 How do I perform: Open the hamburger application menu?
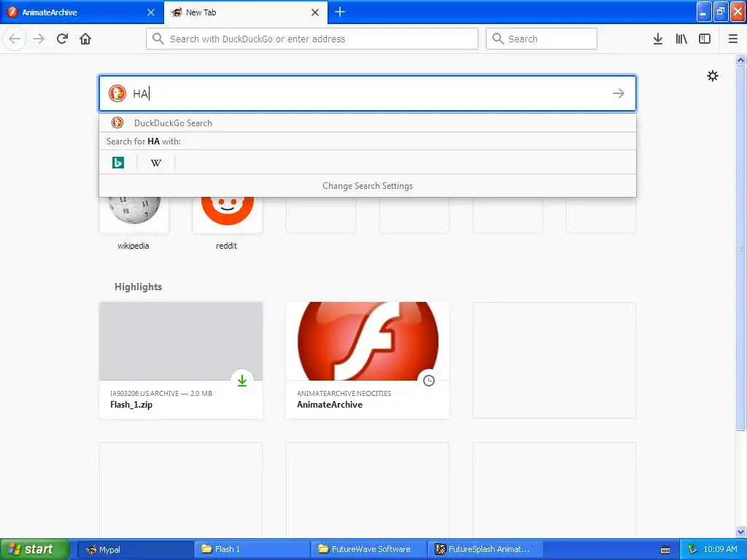(733, 39)
